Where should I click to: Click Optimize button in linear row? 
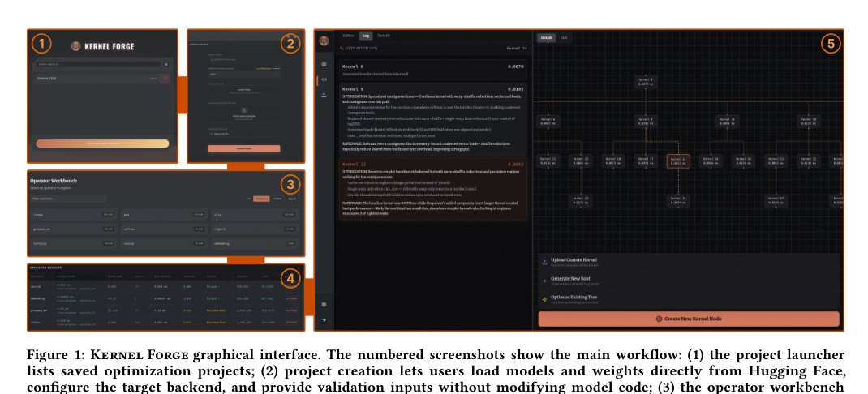coord(292,322)
